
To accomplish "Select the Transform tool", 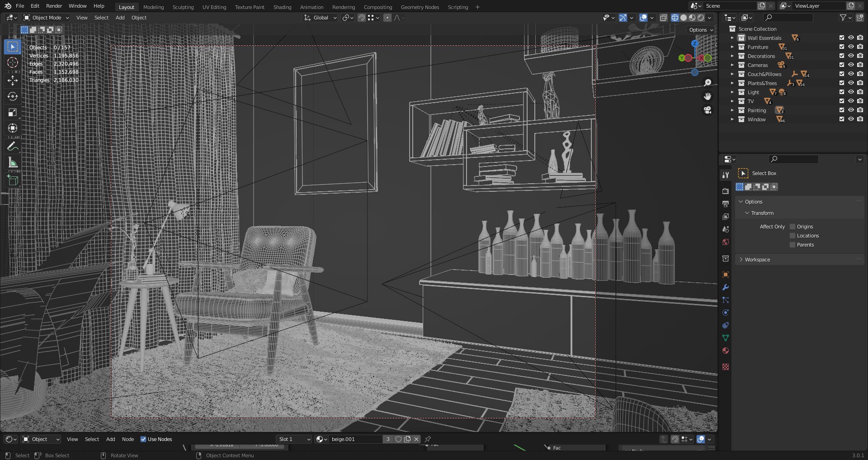I will [x=13, y=128].
